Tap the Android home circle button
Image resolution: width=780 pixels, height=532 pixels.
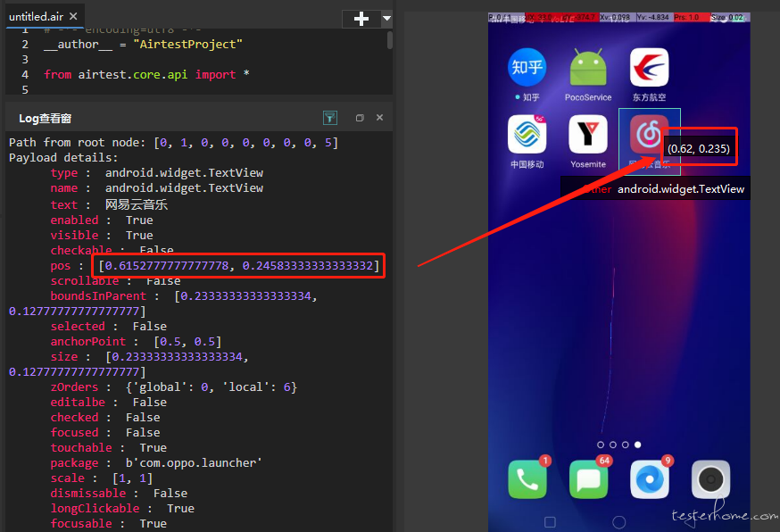tap(618, 522)
